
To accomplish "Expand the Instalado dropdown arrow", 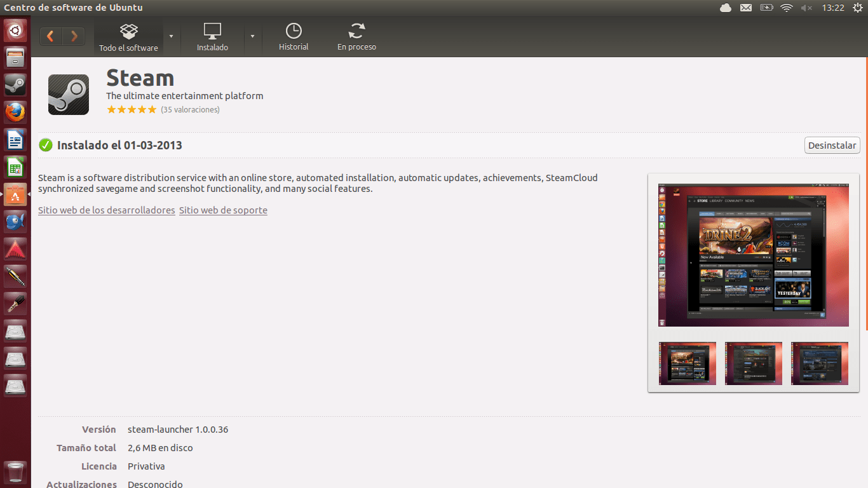I will point(252,36).
